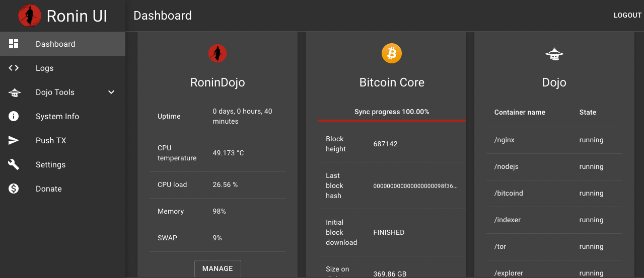Click the RoninDojo card title
Viewport: 644px width, 278px height.
point(218,82)
